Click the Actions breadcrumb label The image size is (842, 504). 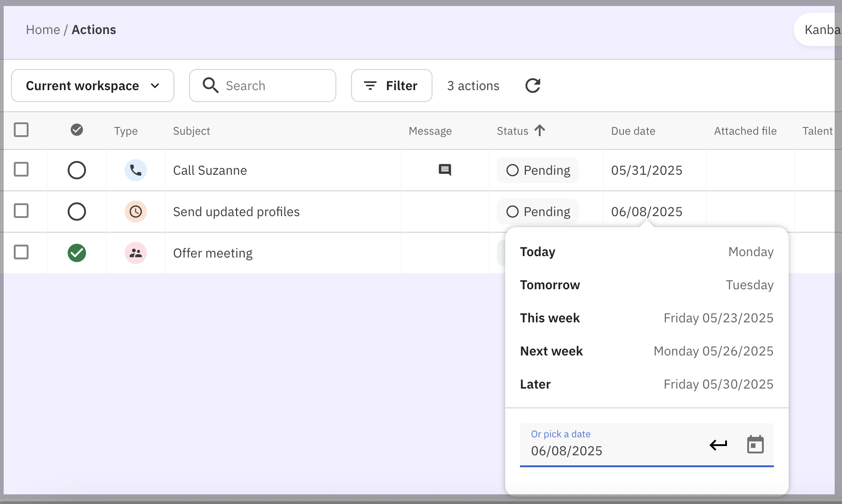(94, 30)
